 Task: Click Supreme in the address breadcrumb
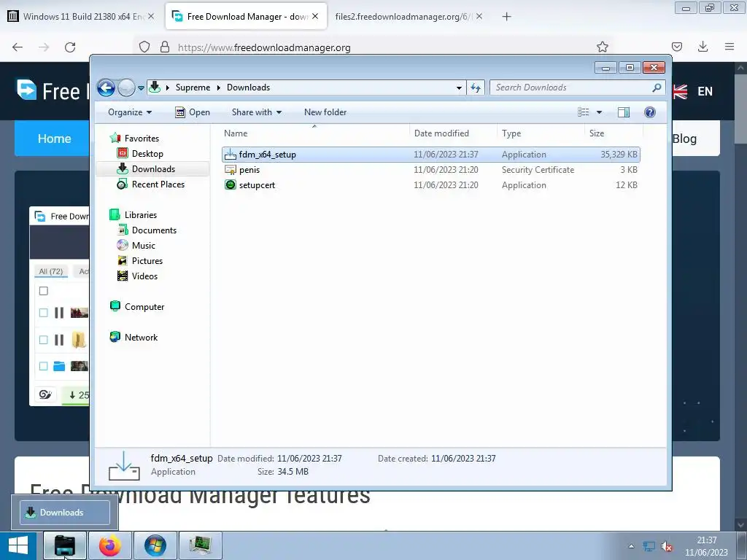pyautogui.click(x=193, y=87)
